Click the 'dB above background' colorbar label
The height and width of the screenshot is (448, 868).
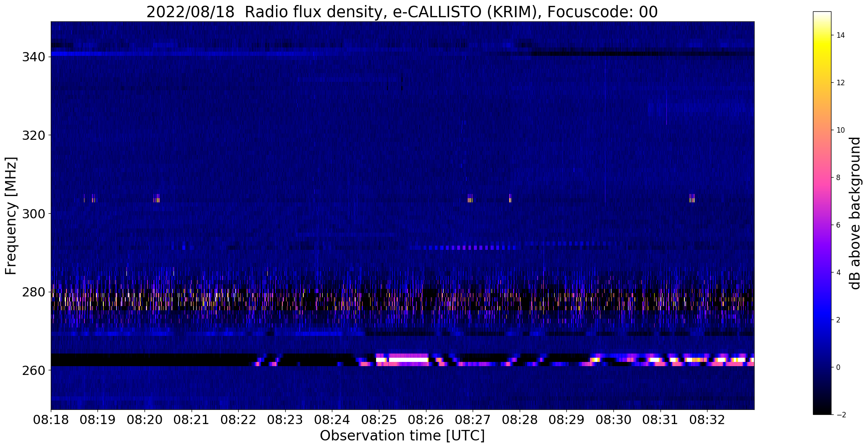855,213
